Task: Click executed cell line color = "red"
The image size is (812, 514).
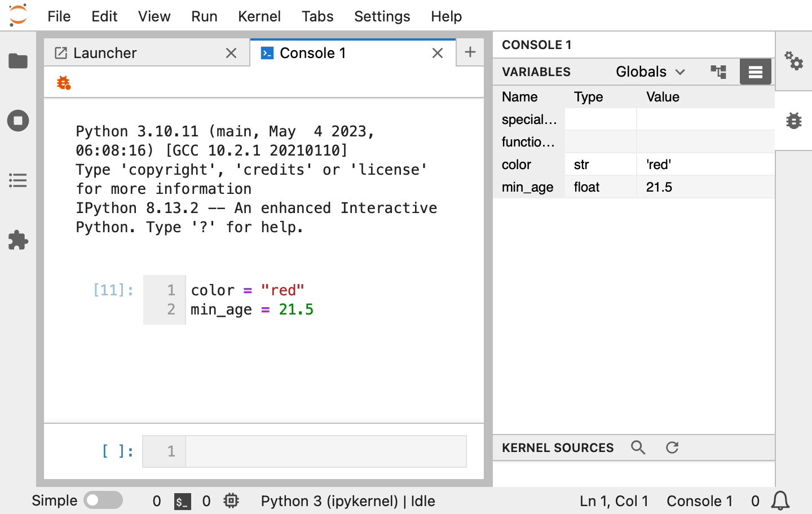Action: point(248,290)
